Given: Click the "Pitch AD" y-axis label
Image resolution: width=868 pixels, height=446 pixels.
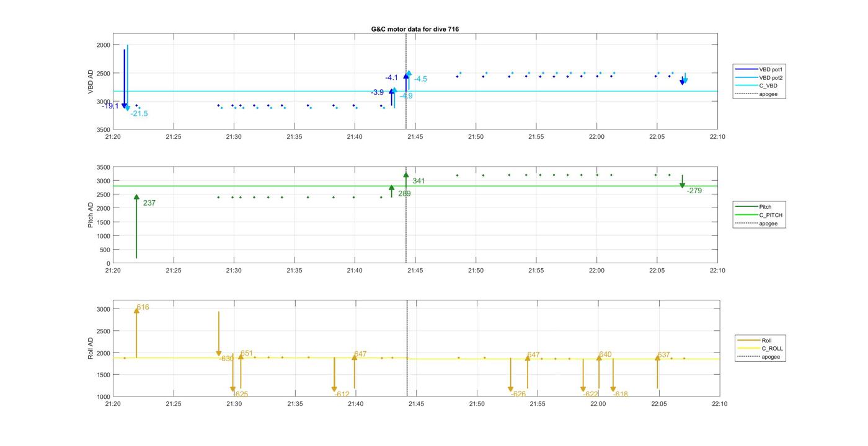Looking at the screenshot, I should point(91,215).
